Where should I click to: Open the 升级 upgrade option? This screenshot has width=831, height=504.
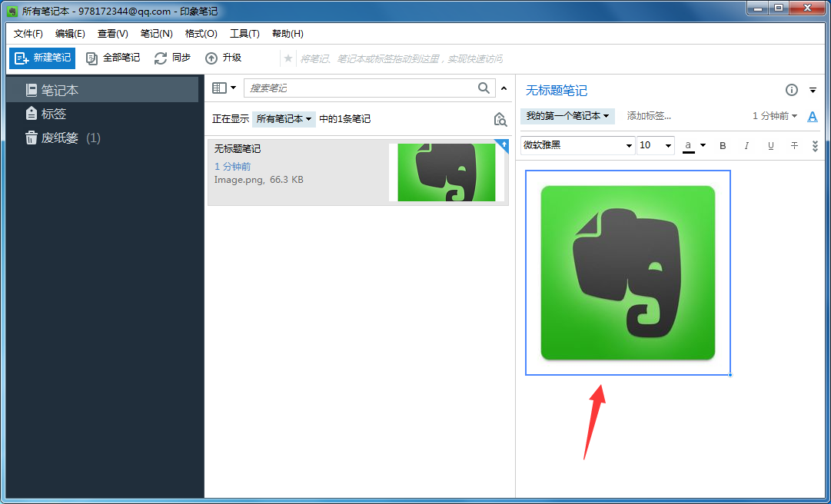(x=223, y=58)
